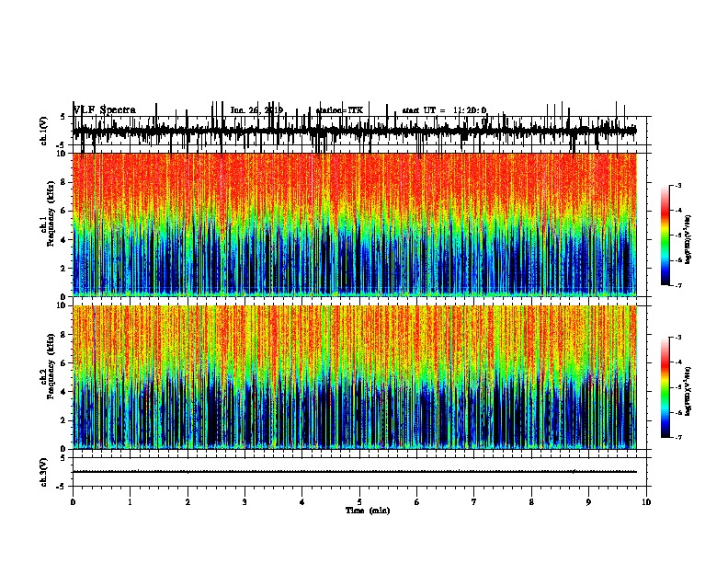Click the ch.2 "Frequency (kHz)" axis label

tap(51, 366)
